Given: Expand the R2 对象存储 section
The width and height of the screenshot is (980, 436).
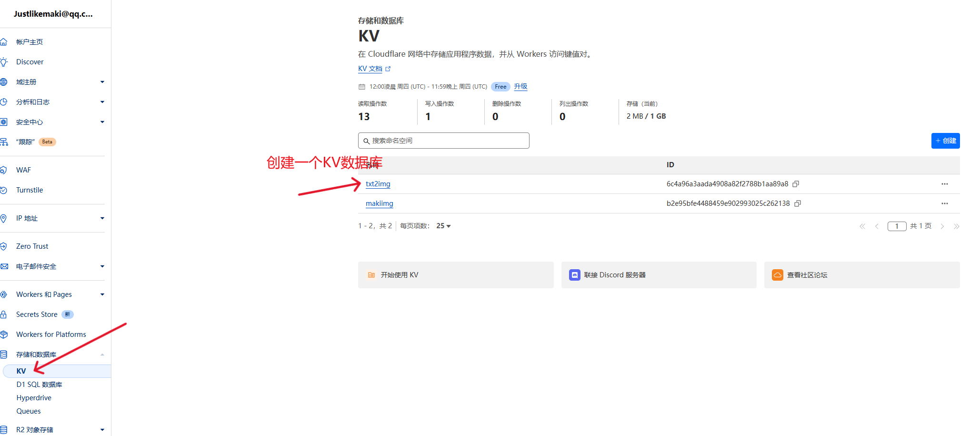Looking at the screenshot, I should (x=102, y=430).
